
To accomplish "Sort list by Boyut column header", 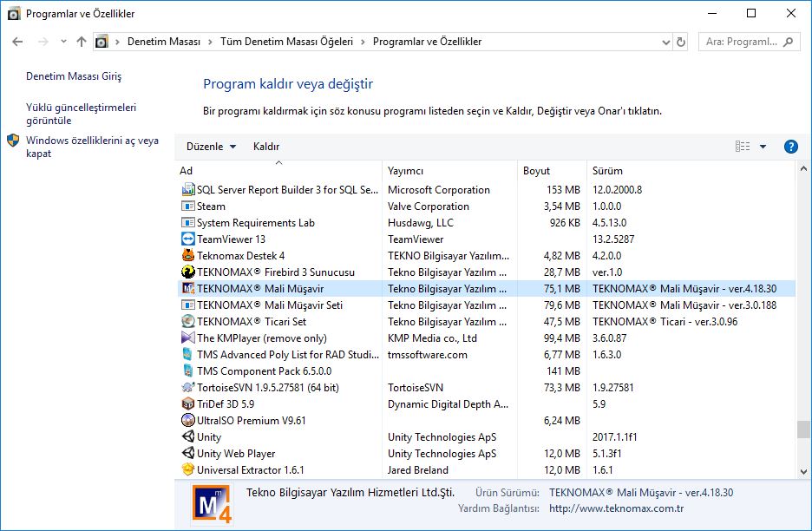I will pyautogui.click(x=536, y=171).
